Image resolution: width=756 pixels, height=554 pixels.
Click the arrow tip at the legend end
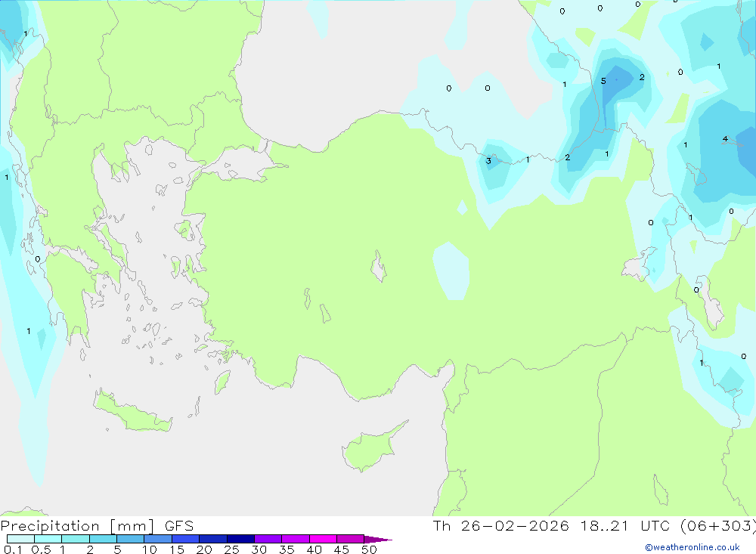click(x=379, y=540)
